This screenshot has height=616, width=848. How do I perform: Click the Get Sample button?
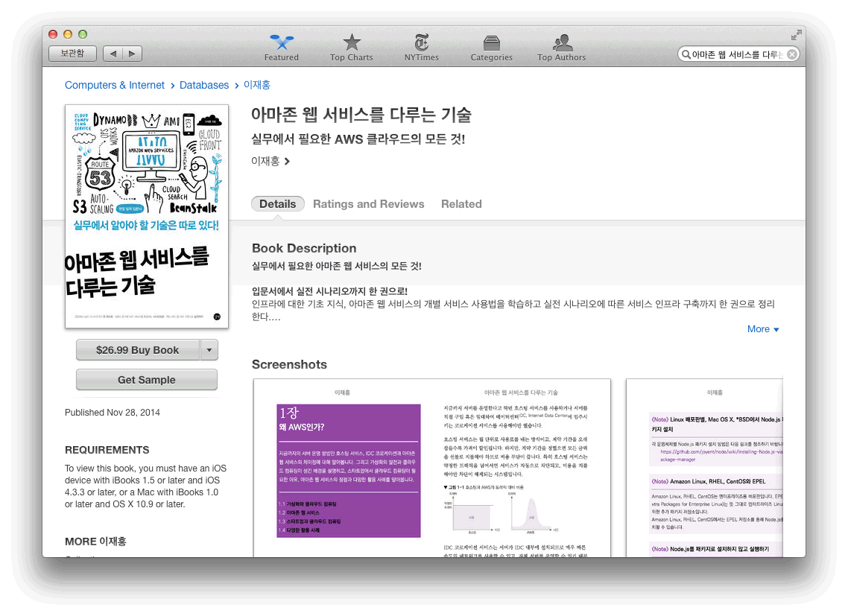click(147, 380)
